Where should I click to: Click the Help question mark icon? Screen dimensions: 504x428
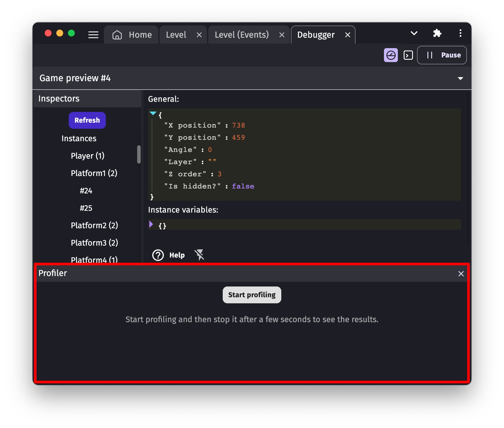pyautogui.click(x=158, y=255)
